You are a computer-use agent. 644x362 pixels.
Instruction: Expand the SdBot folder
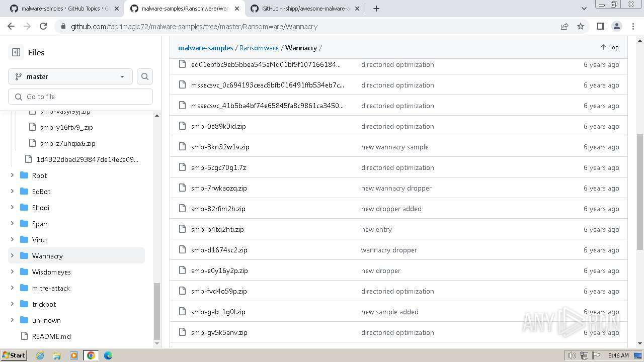point(12,192)
